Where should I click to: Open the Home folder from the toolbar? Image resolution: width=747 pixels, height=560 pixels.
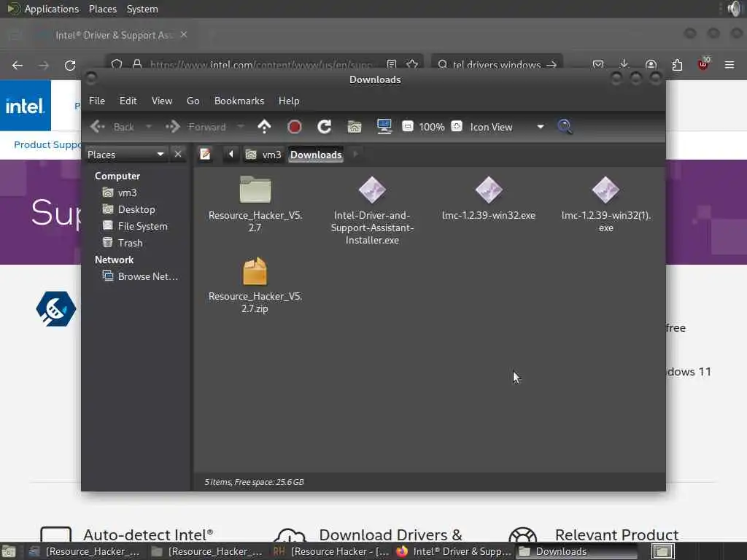[x=354, y=127]
